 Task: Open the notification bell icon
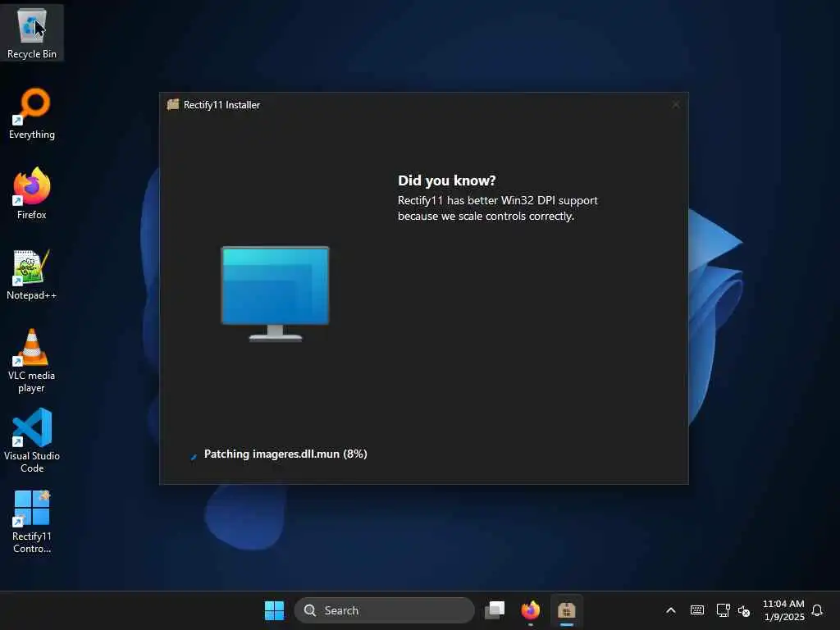(817, 610)
